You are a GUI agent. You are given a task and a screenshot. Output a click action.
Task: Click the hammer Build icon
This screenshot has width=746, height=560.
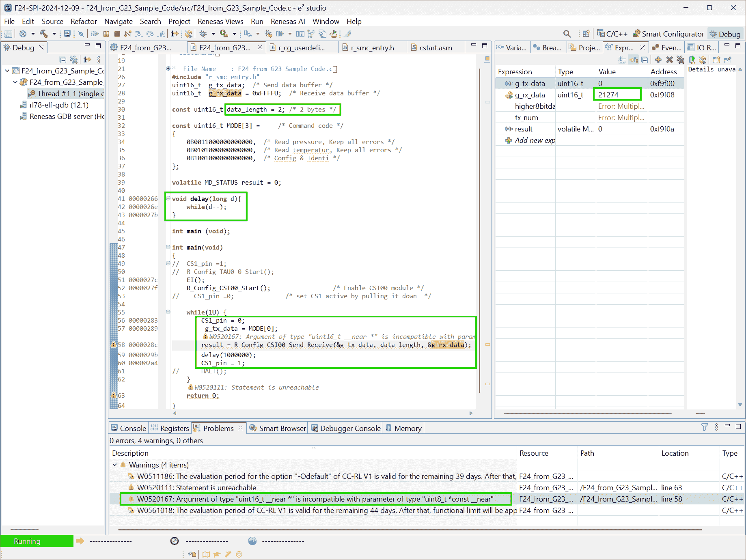point(43,34)
